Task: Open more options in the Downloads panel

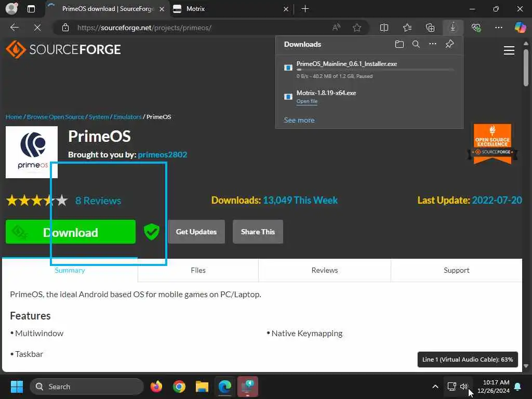Action: (433, 44)
